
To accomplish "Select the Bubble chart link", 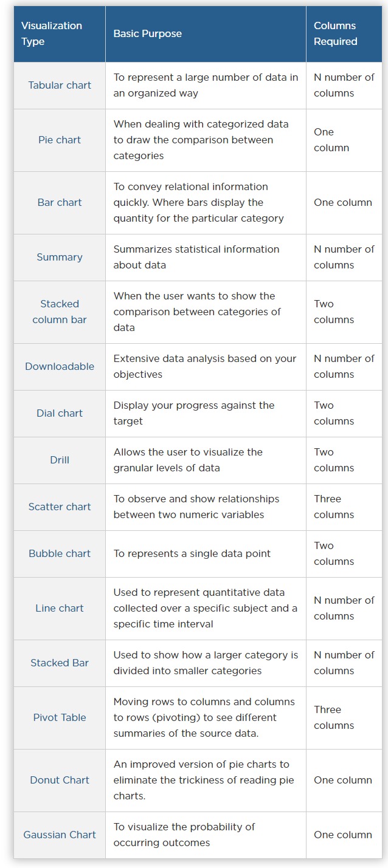I will 60,553.
